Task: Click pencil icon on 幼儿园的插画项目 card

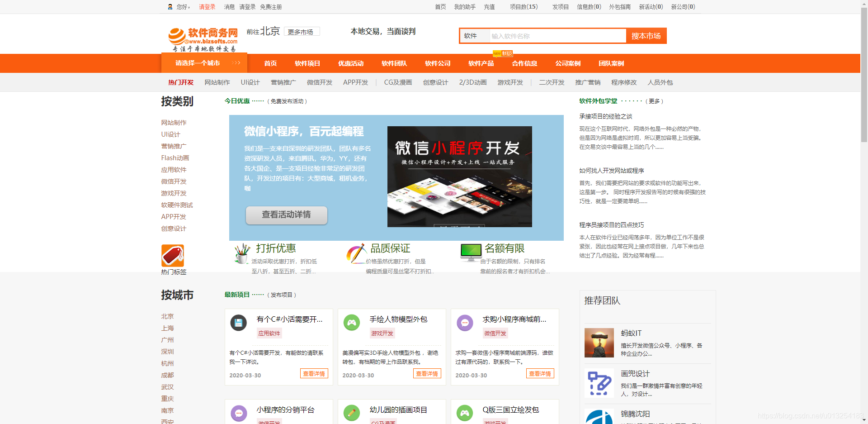Action: (352, 413)
